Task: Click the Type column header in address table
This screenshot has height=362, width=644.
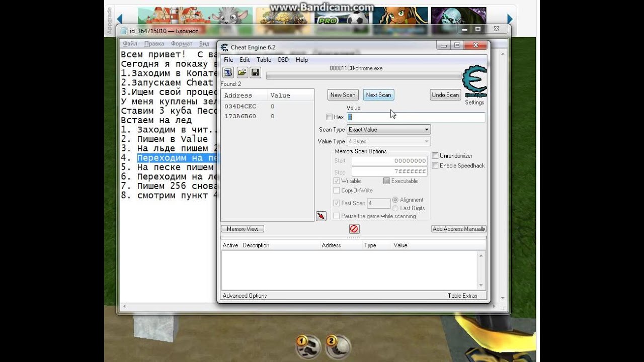Action: tap(370, 245)
